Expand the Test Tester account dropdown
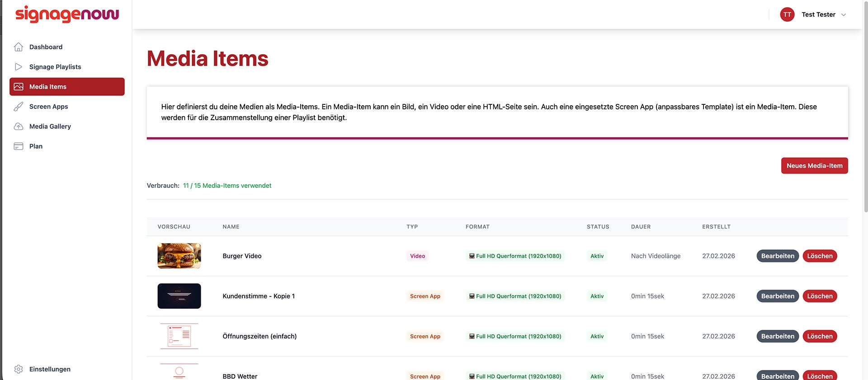This screenshot has width=868, height=380. pyautogui.click(x=843, y=15)
